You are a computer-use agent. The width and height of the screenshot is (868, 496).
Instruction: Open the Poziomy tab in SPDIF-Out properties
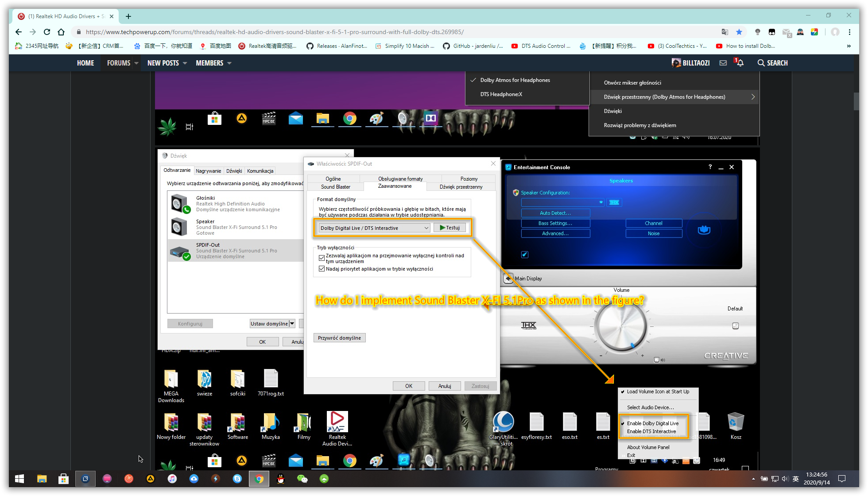(x=469, y=179)
